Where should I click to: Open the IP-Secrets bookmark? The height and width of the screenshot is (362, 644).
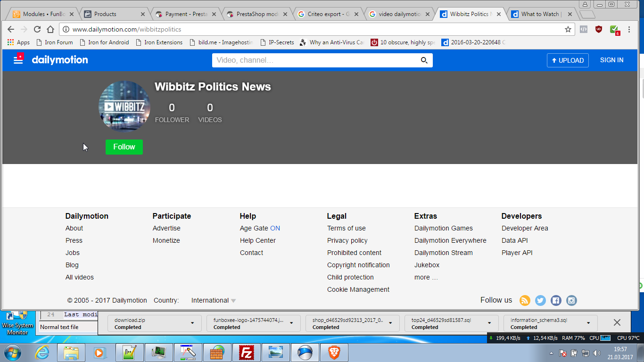point(277,42)
